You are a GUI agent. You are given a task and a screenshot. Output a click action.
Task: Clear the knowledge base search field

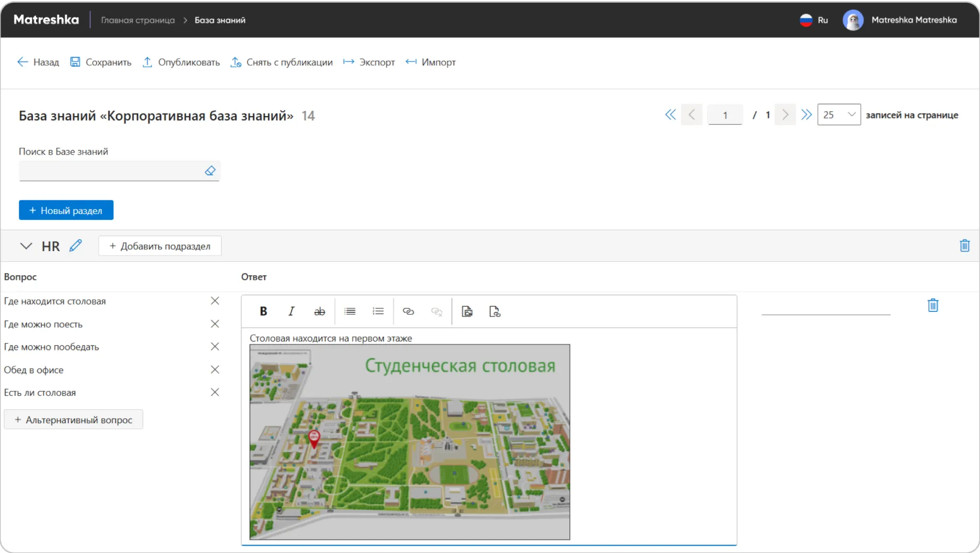210,171
